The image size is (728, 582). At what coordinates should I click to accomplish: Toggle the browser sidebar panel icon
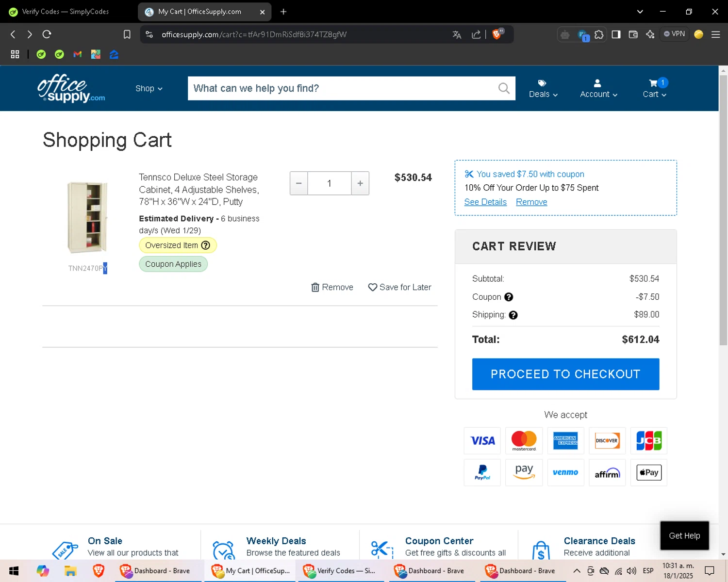point(616,34)
